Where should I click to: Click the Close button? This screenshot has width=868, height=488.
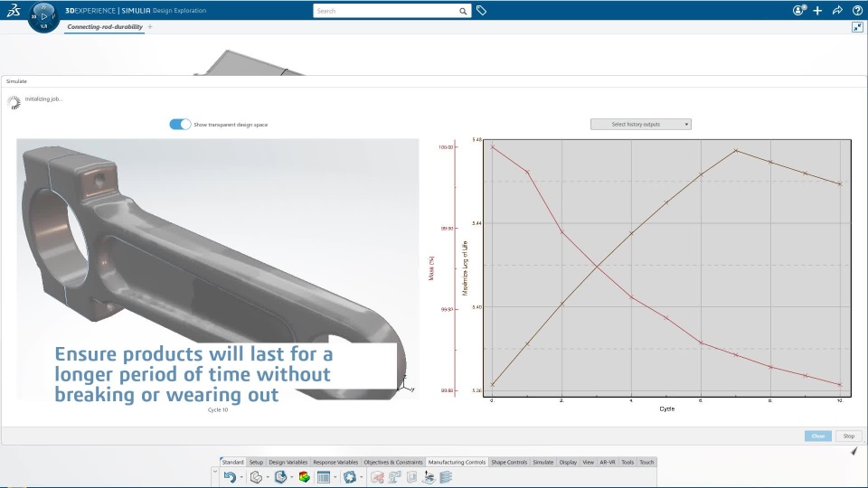(x=817, y=436)
